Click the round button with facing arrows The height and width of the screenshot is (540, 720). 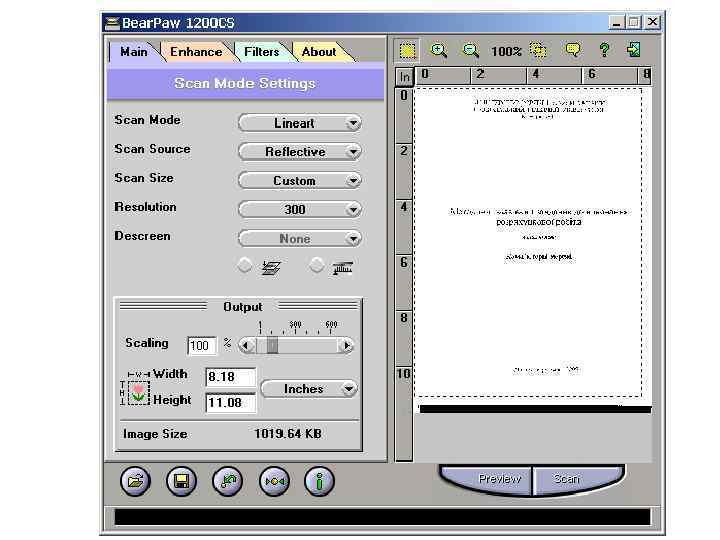(274, 481)
